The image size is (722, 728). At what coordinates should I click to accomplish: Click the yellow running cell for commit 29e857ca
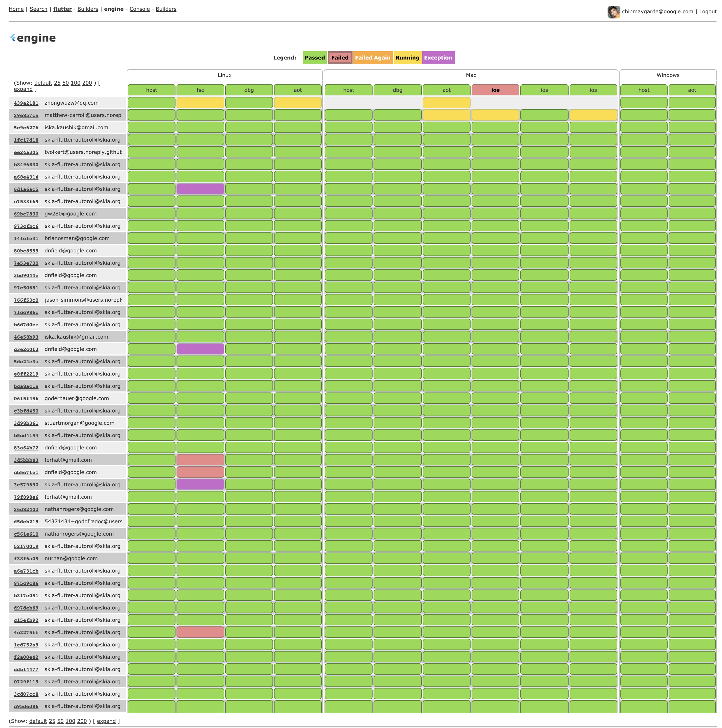click(446, 115)
